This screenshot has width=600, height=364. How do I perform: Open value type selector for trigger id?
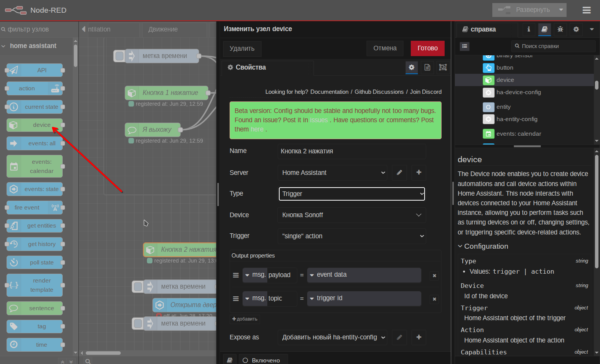[312, 298]
